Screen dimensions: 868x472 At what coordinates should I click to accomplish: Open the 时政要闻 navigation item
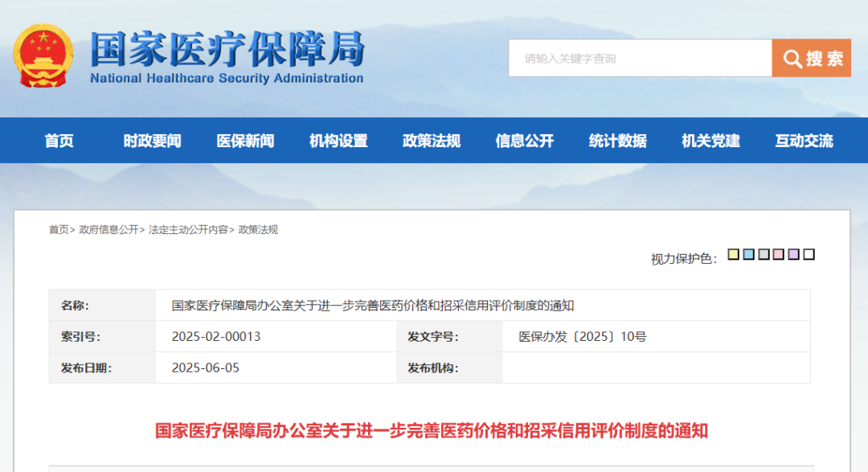point(152,142)
